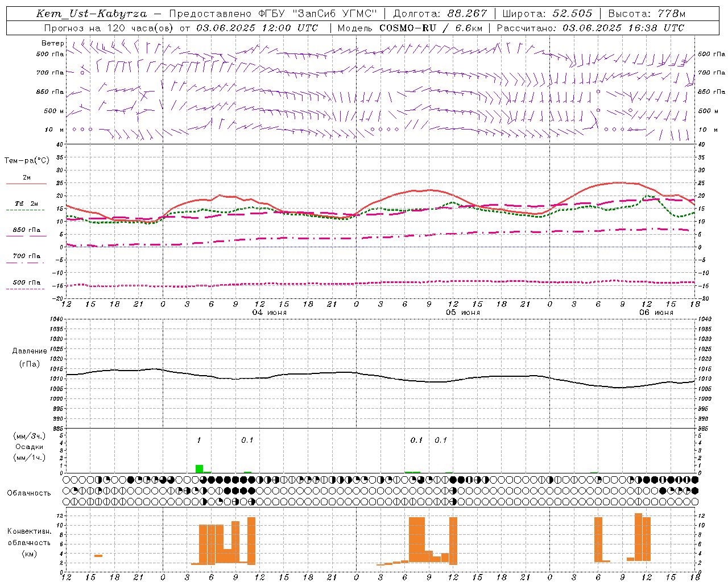The image size is (728, 582).
Task: Click the '04 июня' date label
Action: click(x=270, y=313)
